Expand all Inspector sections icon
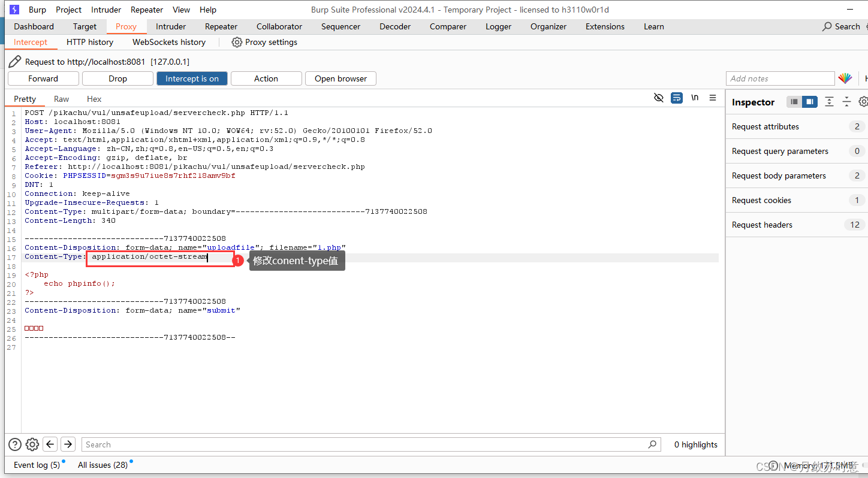Viewport: 868px width, 478px height. pyautogui.click(x=829, y=102)
